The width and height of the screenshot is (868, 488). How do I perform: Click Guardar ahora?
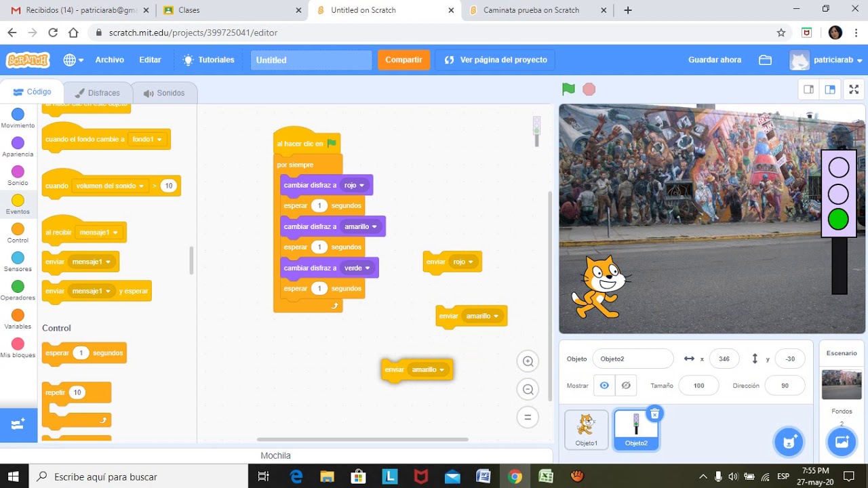click(x=715, y=60)
